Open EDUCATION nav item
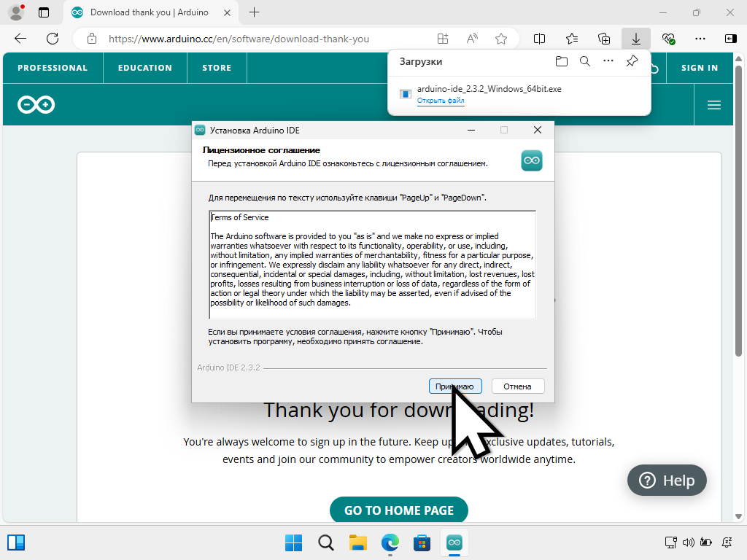Image resolution: width=747 pixels, height=560 pixels. (145, 68)
